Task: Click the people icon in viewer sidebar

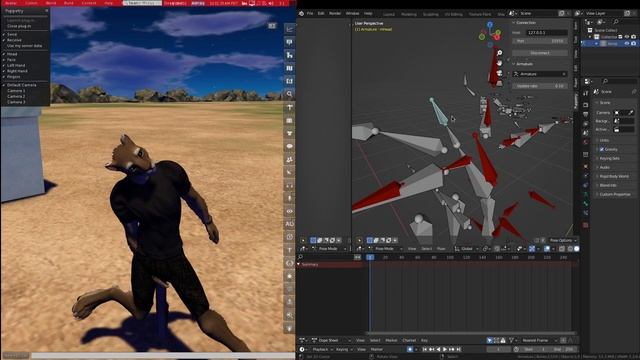Action: click(289, 159)
